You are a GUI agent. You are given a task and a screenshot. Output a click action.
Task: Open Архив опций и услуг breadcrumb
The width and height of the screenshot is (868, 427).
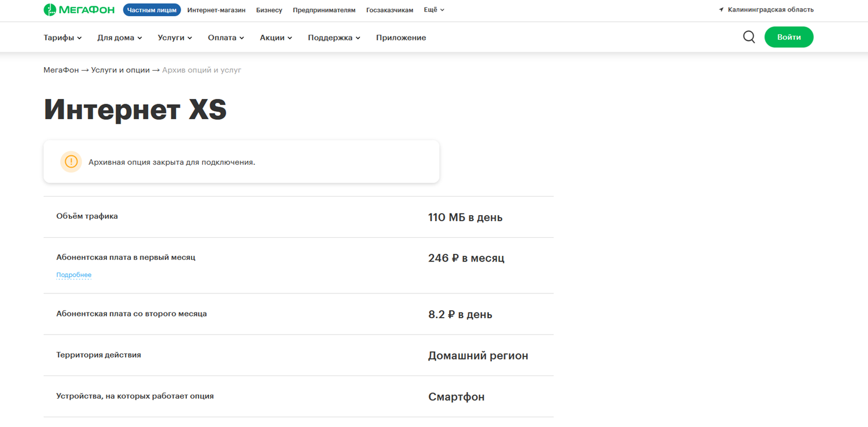click(201, 70)
